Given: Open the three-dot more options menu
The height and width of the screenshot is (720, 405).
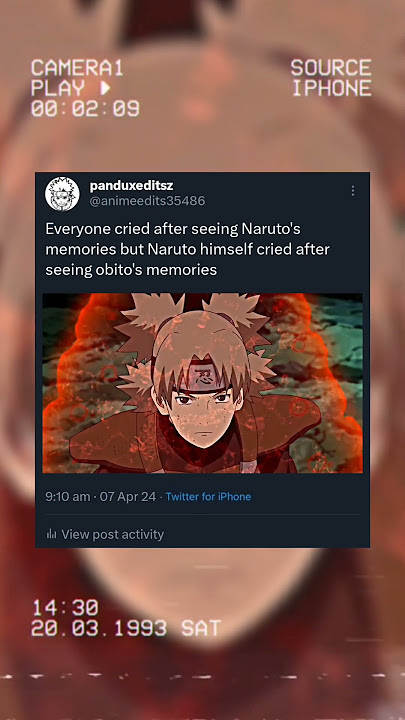Looking at the screenshot, I should (x=353, y=191).
